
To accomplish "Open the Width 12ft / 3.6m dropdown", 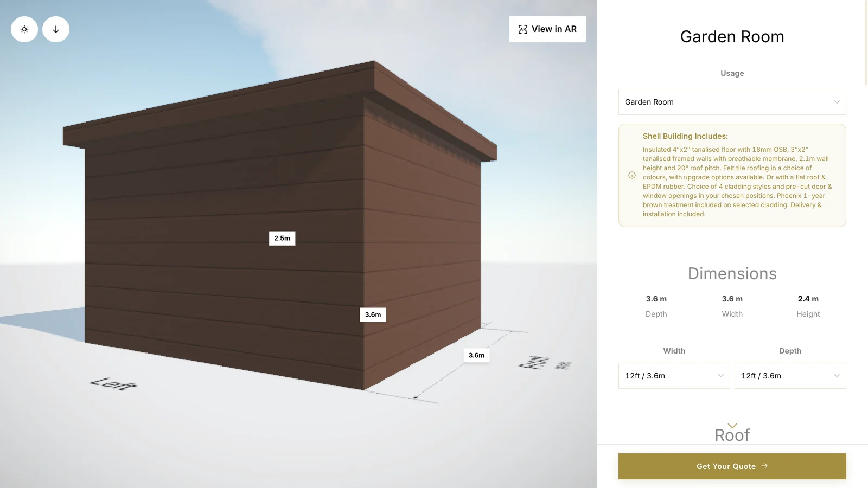I will [674, 376].
